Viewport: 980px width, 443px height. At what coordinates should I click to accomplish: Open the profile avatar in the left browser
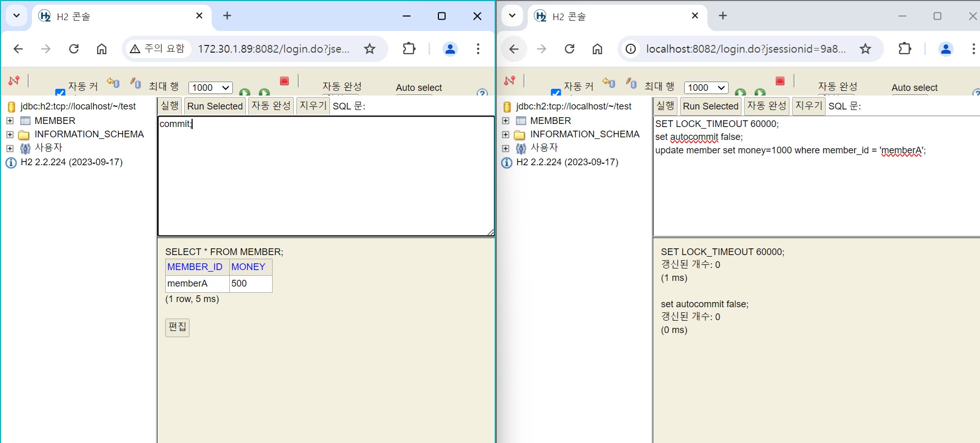(450, 49)
